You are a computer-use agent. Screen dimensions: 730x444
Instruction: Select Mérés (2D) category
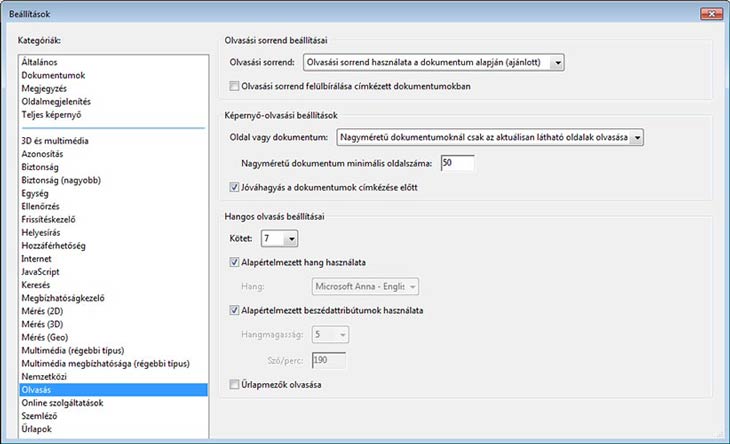(x=114, y=311)
